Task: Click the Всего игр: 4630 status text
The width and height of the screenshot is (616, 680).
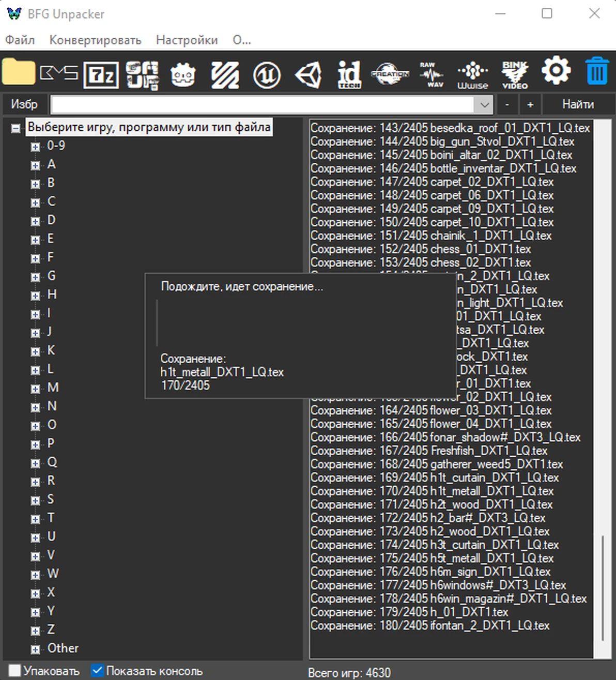Action: [x=349, y=673]
